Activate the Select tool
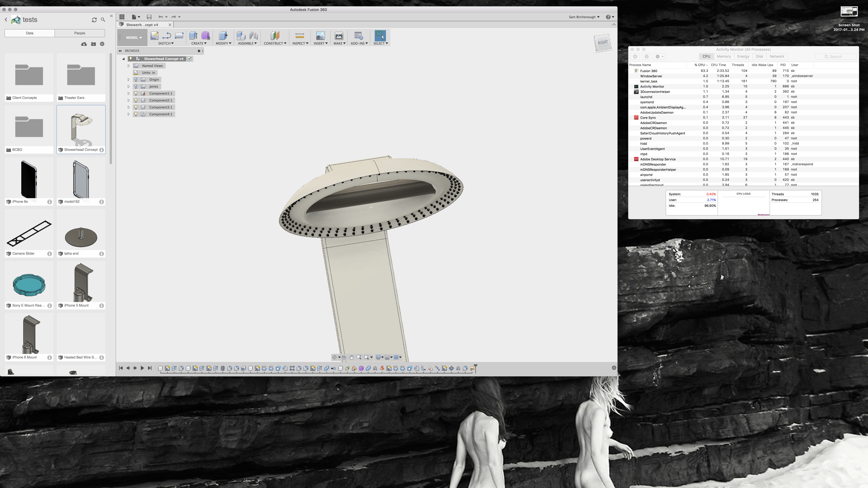This screenshot has width=868, height=488. 380,36
